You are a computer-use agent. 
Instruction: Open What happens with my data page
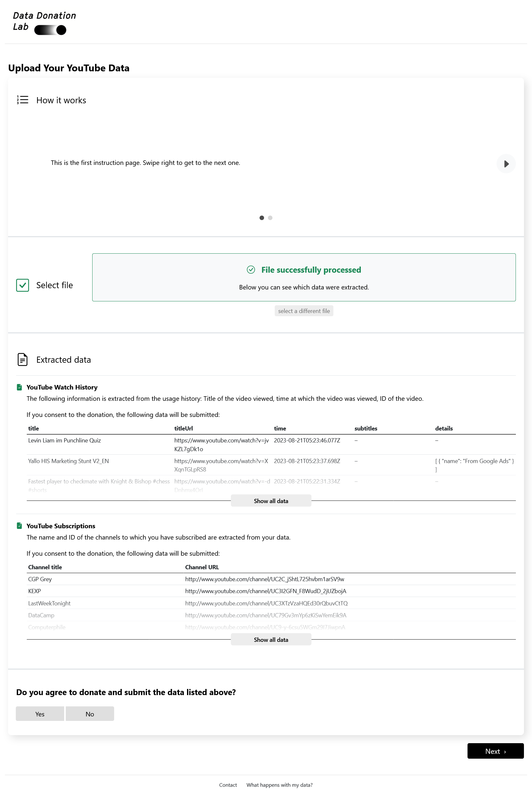point(279,785)
